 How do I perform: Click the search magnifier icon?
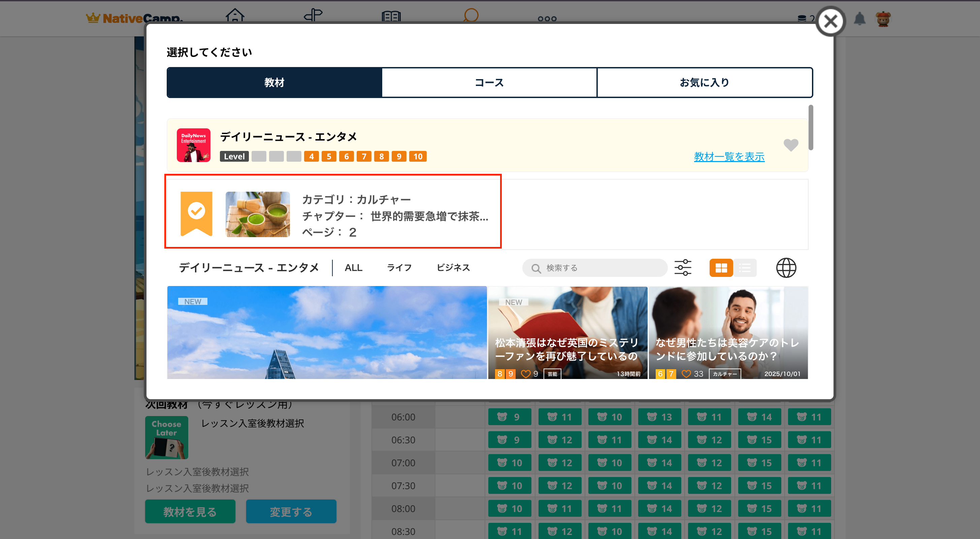pos(536,268)
